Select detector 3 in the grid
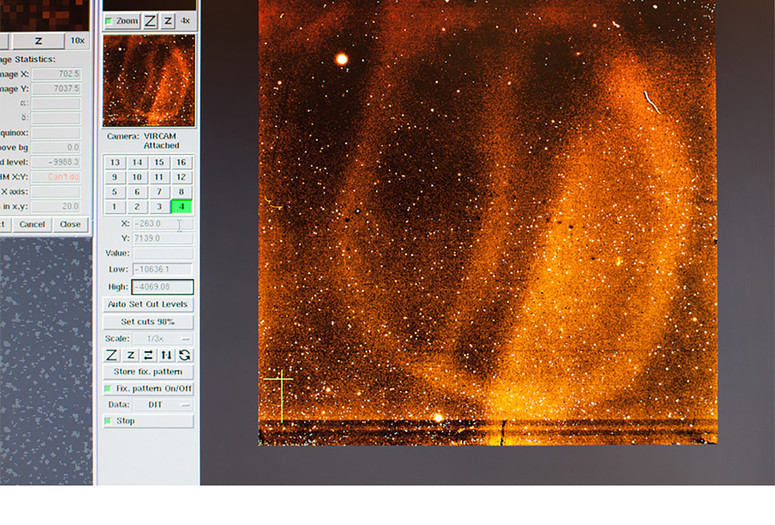The width and height of the screenshot is (775, 525). (x=159, y=207)
